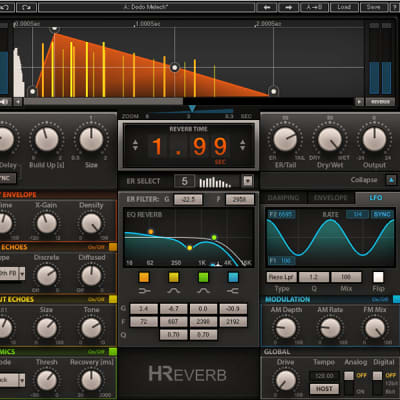Select the peak envelope handle on the graph
400x400 pixels.
coord(54,29)
